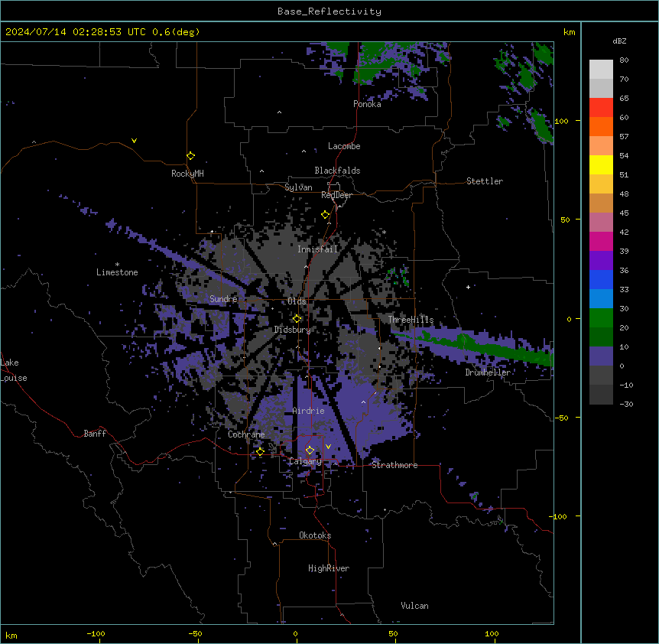Click the yellow diamond marker south of RedDeer
Viewport: 659px width, 644px height.
click(325, 215)
